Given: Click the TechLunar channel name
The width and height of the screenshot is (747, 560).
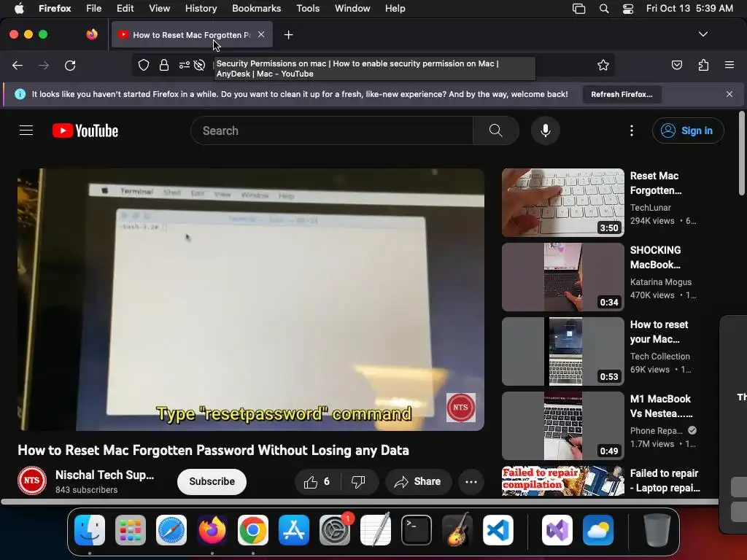Looking at the screenshot, I should coord(650,208).
